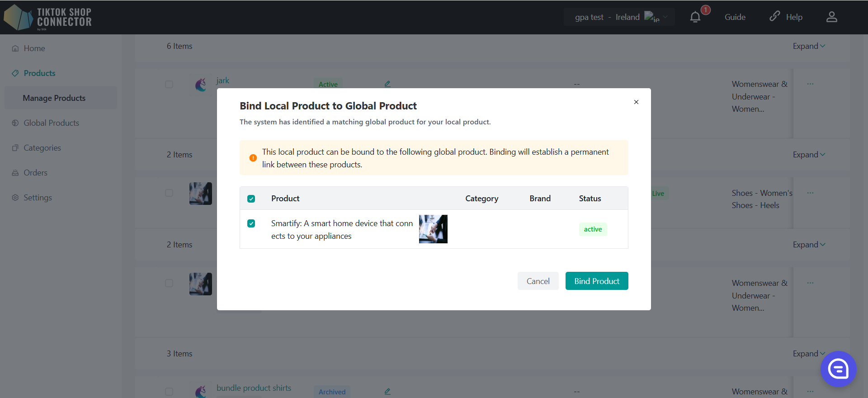Click the Cancel button
The image size is (868, 398).
coord(538,281)
